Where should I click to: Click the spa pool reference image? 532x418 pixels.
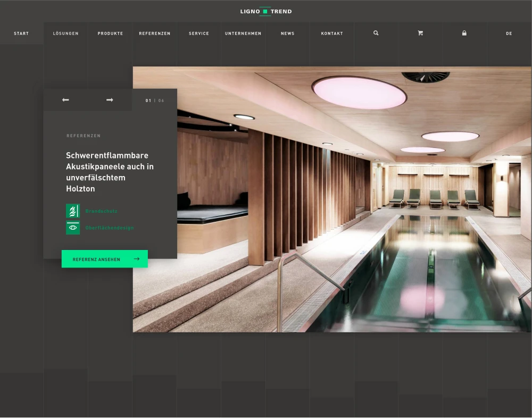click(332, 199)
